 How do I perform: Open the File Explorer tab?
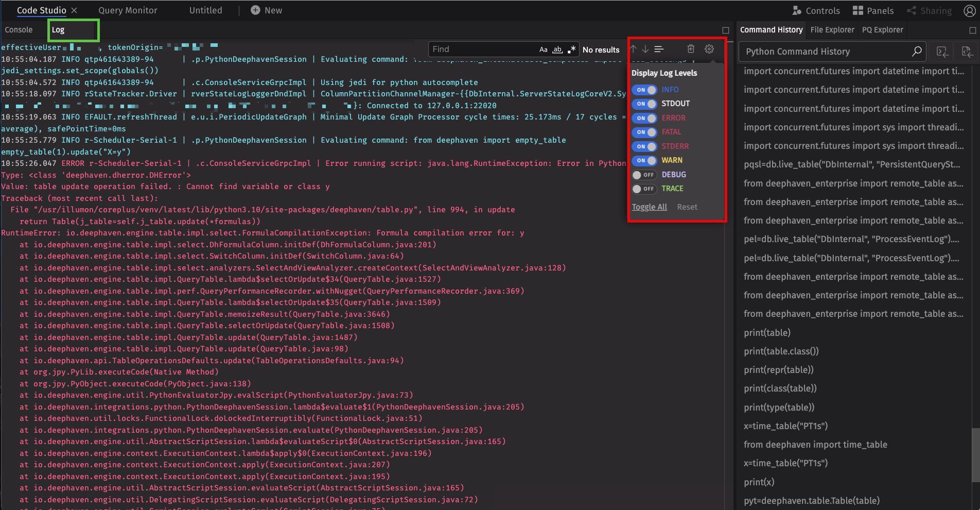coord(832,30)
